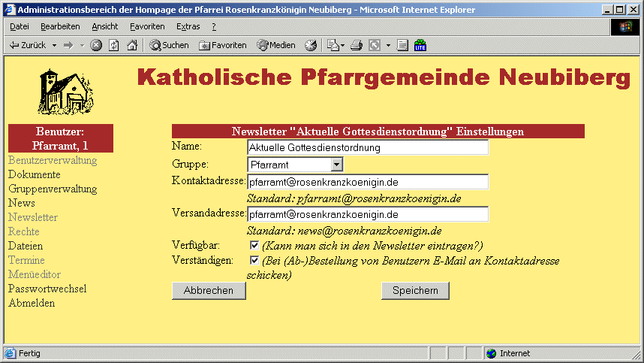
Task: Click the Versandadresse input field
Action: (x=368, y=214)
